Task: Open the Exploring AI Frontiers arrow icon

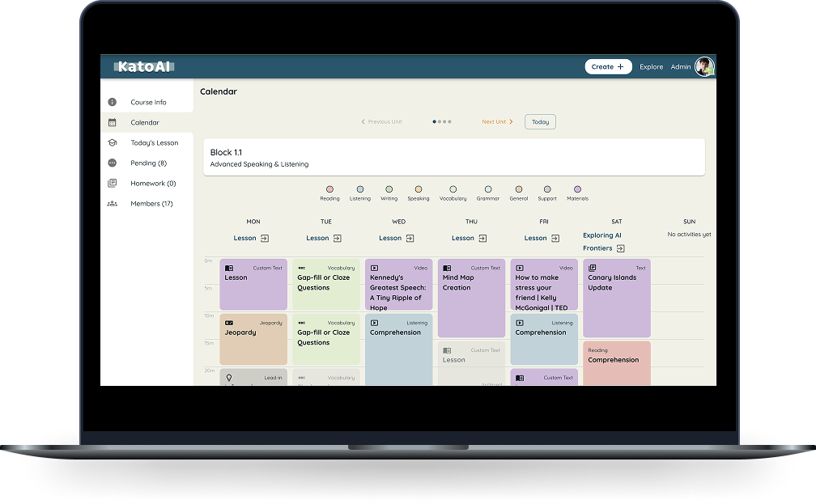Action: 620,249
